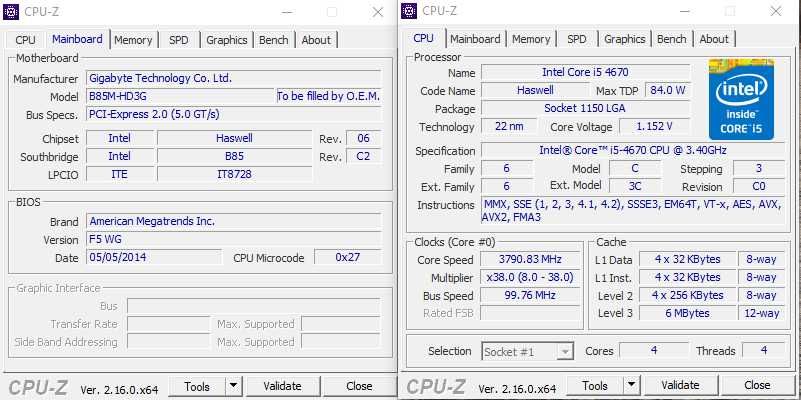Screen dimensions: 801x400
Task: Click bus specs value PCI-Express 2.0
Action: (233, 114)
